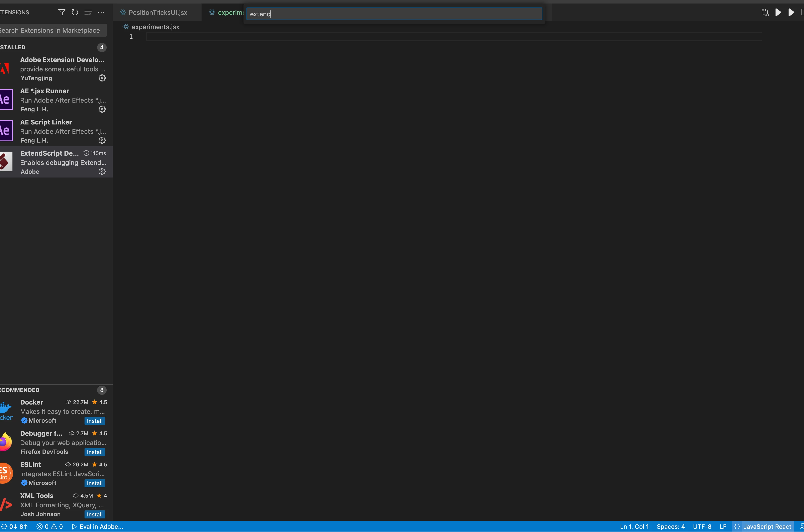Switch to the PositionTricksUI.jsx tab
This screenshot has width=804, height=532.
point(158,13)
